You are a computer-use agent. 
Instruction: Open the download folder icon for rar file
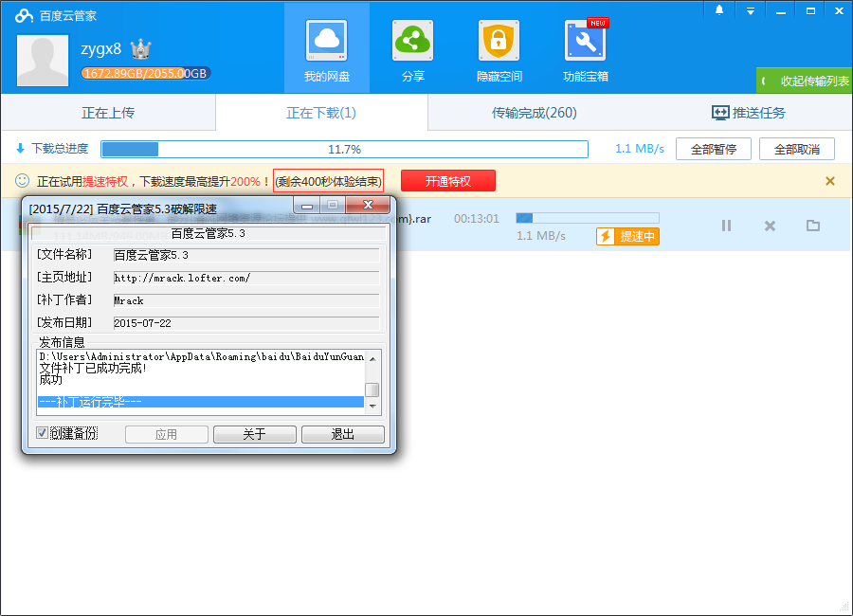tap(813, 226)
